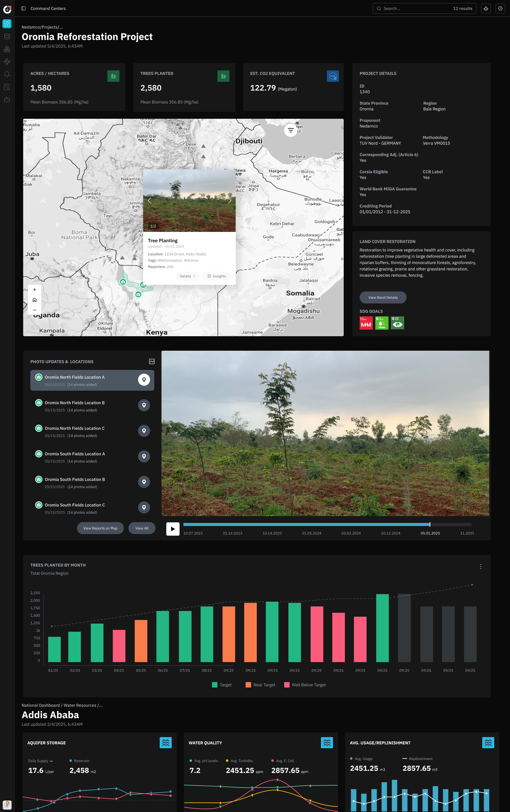Play the photo timeline
The height and width of the screenshot is (812, 510).
173,529
